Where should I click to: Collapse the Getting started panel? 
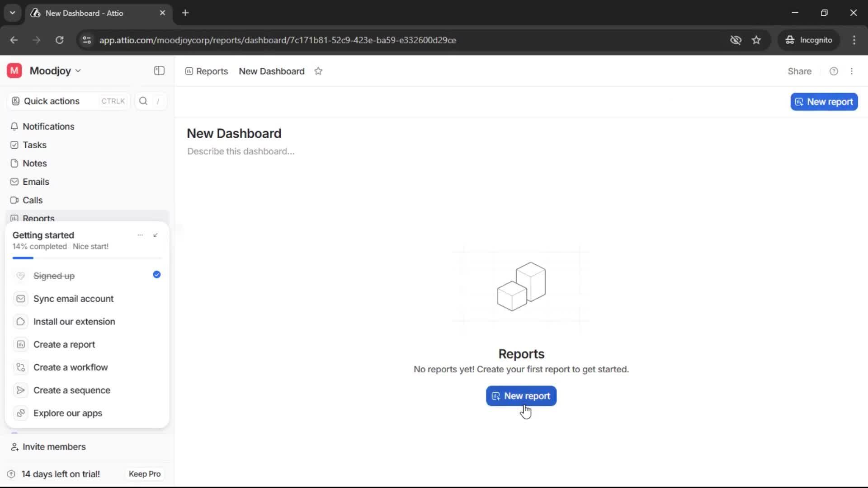pyautogui.click(x=156, y=235)
